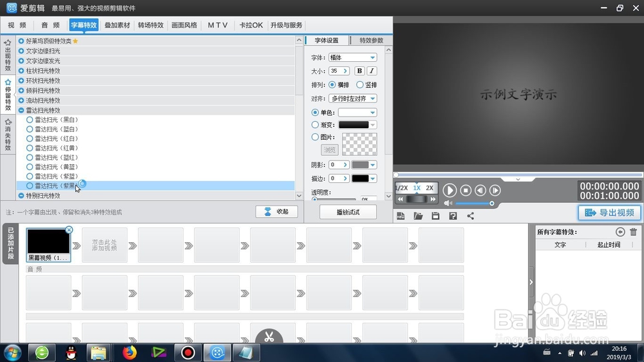Open the 出现特效 side tab
644x362 pixels.
click(8, 55)
